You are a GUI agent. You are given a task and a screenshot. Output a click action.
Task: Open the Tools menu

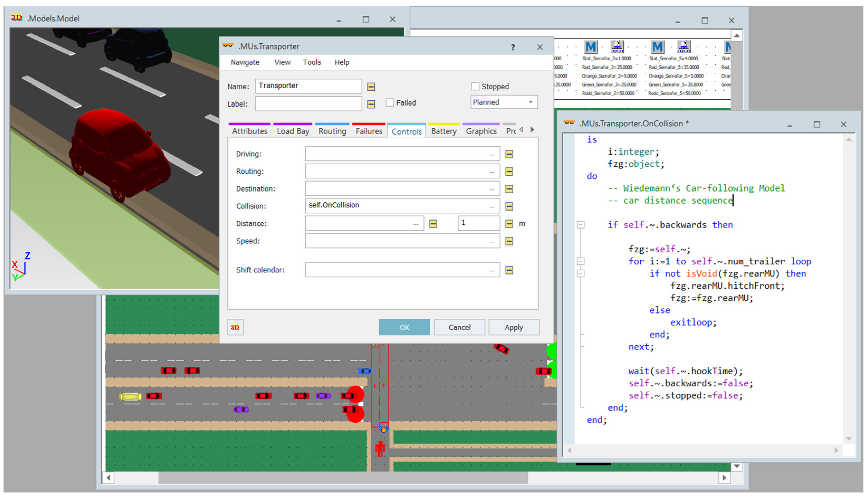pyautogui.click(x=312, y=62)
